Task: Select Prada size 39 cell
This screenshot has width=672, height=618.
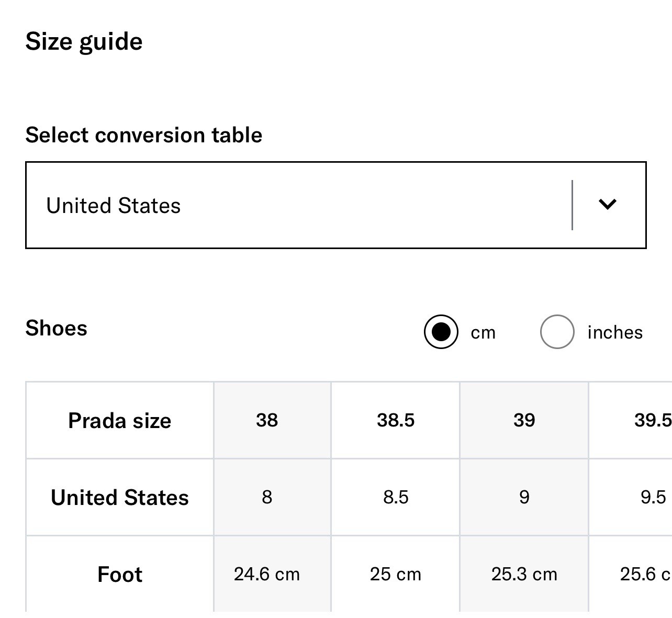Action: 524,420
